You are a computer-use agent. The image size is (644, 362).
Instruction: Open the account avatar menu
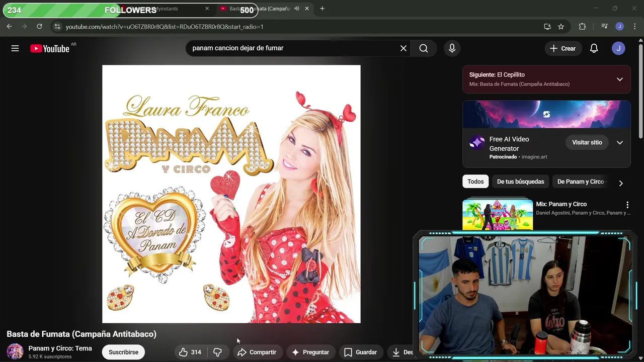pos(618,48)
